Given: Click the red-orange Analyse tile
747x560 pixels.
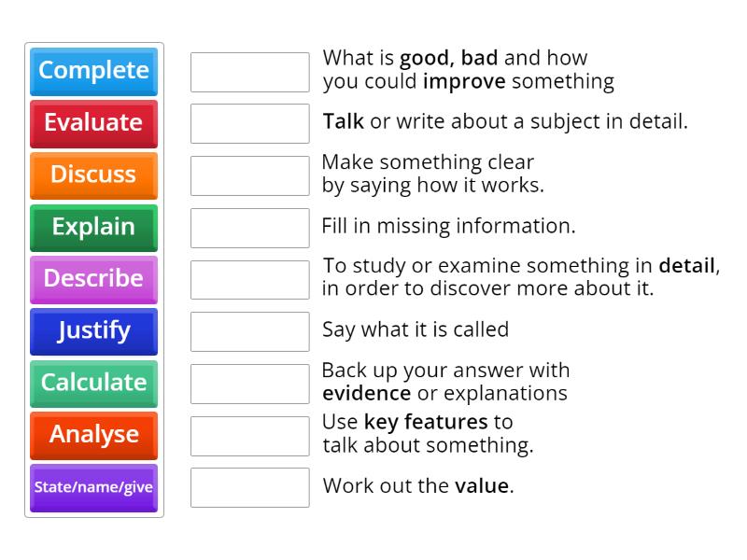Looking at the screenshot, I should click(93, 435).
